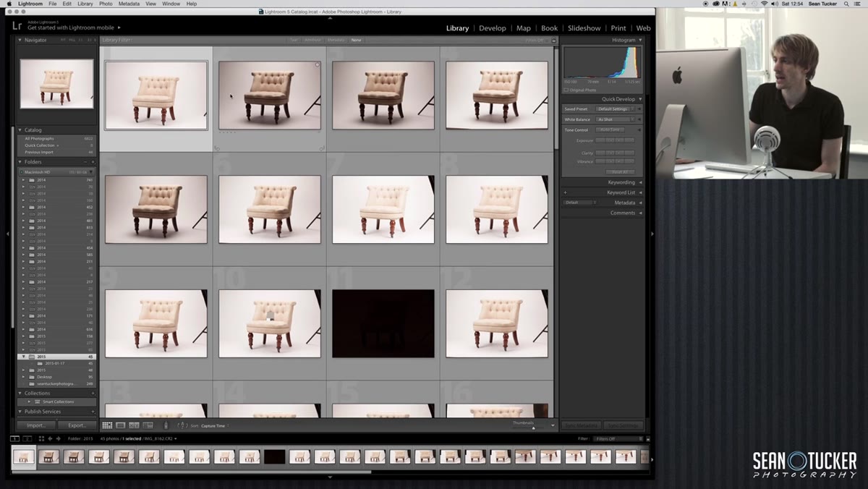Go forward with filmstrip right arrow
The height and width of the screenshot is (489, 868).
[58, 438]
